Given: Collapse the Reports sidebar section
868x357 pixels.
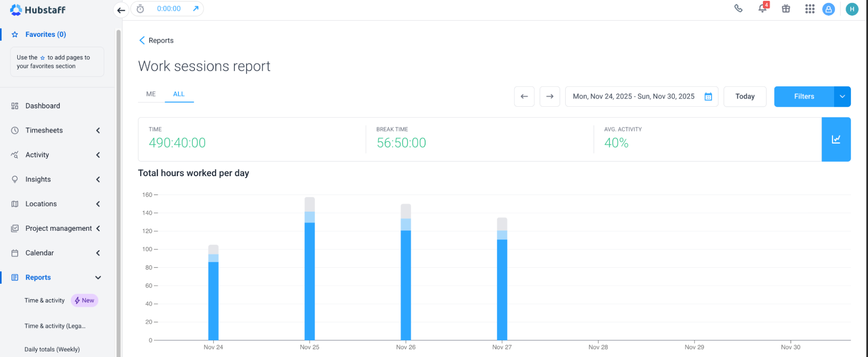Looking at the screenshot, I should tap(98, 278).
